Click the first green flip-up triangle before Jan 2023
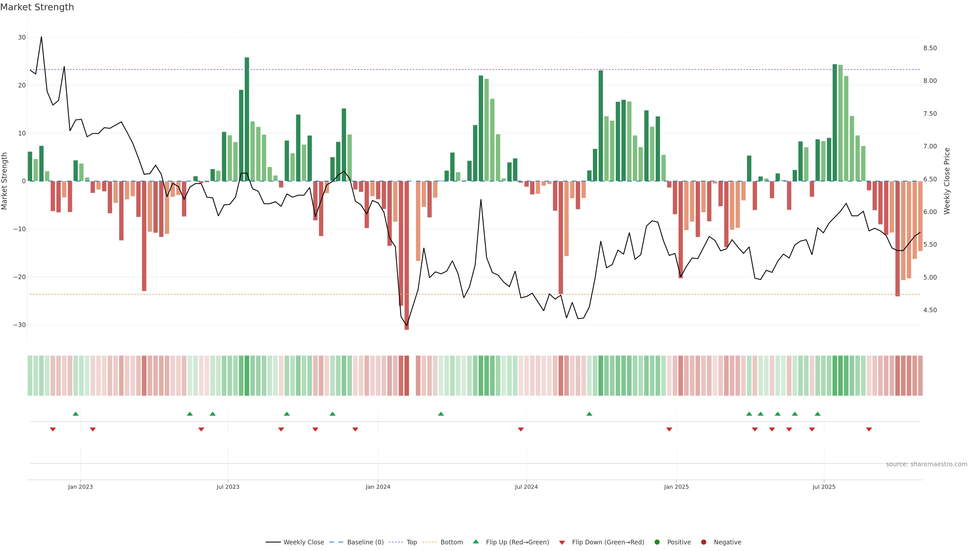 point(76,414)
